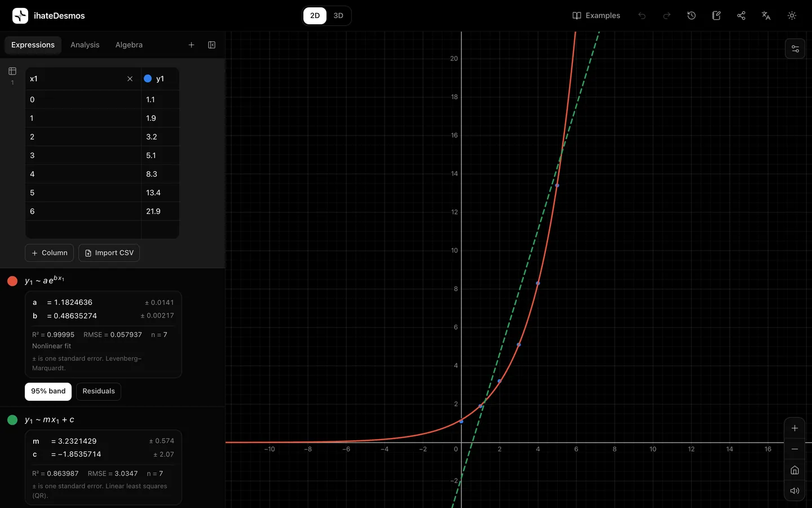Open the Algebra tab

click(x=129, y=45)
